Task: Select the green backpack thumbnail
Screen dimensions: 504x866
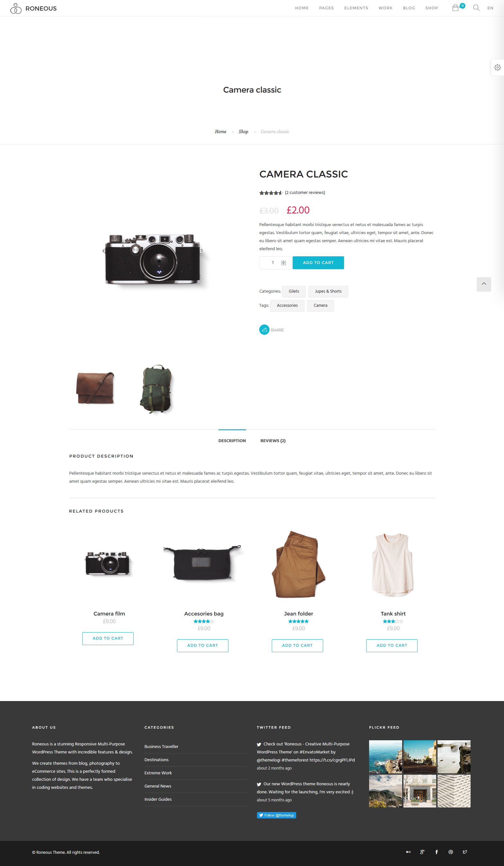Action: (157, 389)
